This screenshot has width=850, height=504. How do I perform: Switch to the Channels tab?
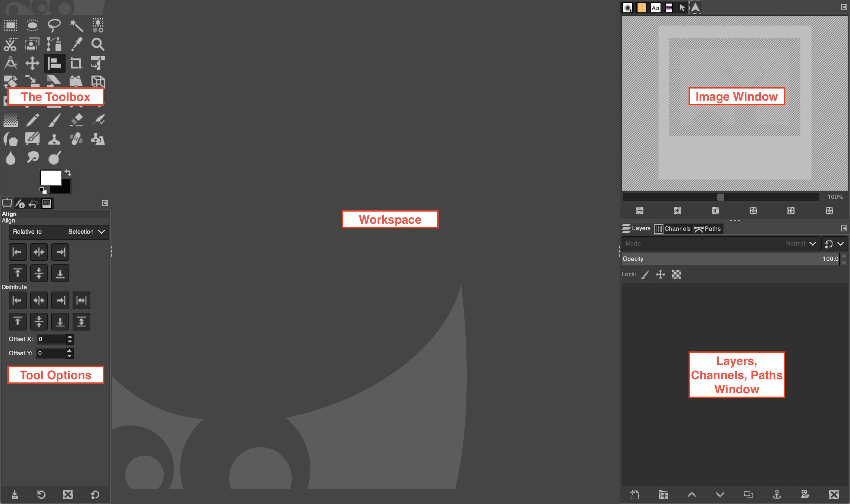[x=672, y=229]
